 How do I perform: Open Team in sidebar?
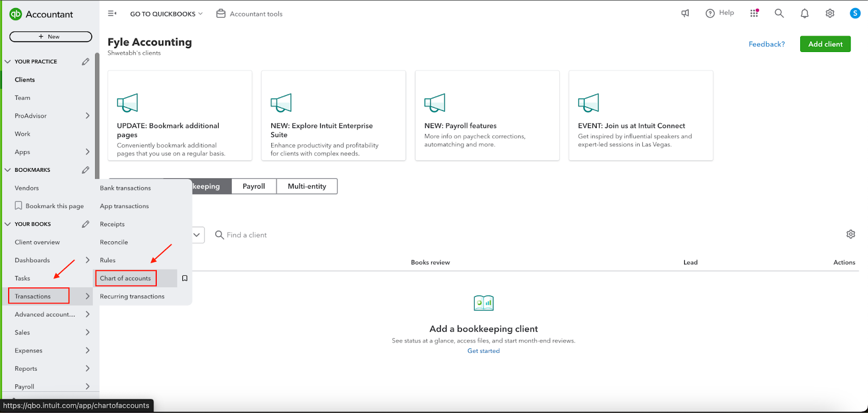pos(22,98)
